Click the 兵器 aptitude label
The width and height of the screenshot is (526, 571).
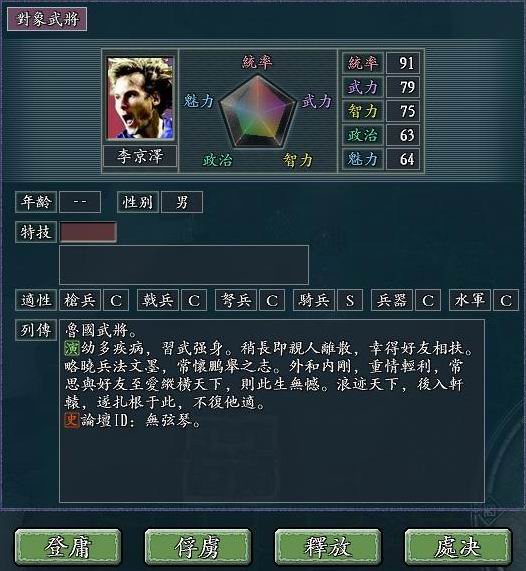[392, 300]
